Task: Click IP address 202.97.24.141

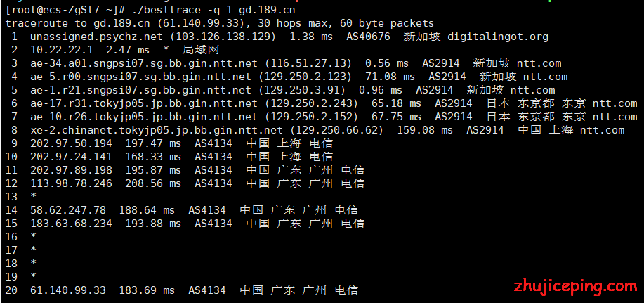Action: pyautogui.click(x=71, y=157)
